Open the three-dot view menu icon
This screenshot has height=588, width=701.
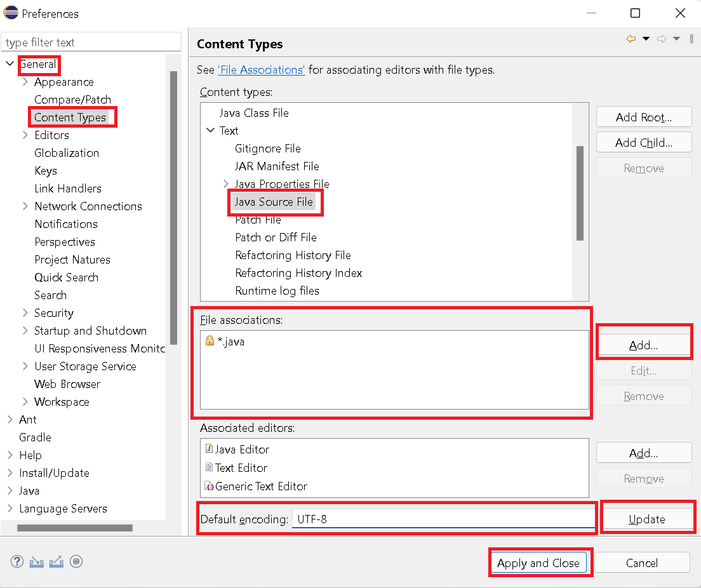pos(691,39)
